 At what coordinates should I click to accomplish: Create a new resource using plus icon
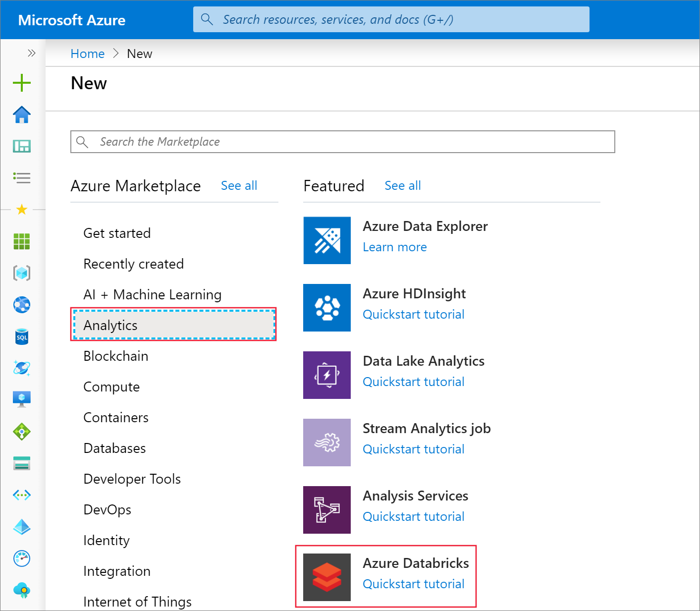pyautogui.click(x=22, y=83)
